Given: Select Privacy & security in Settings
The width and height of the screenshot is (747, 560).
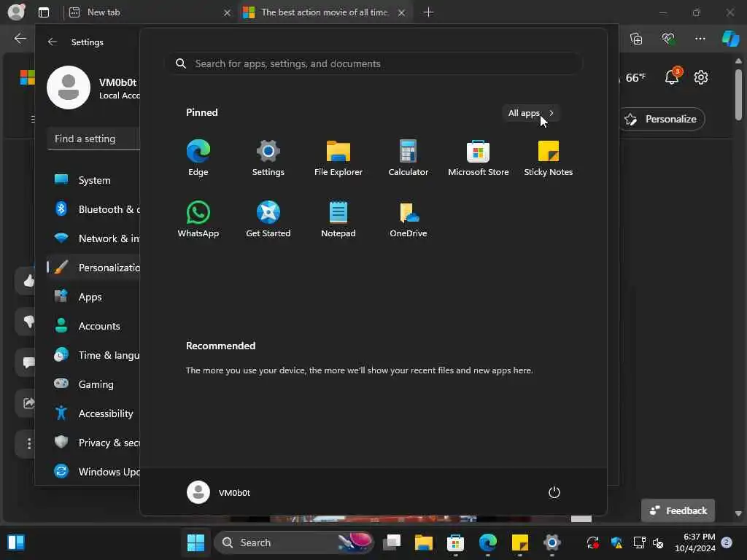Looking at the screenshot, I should click(93, 443).
